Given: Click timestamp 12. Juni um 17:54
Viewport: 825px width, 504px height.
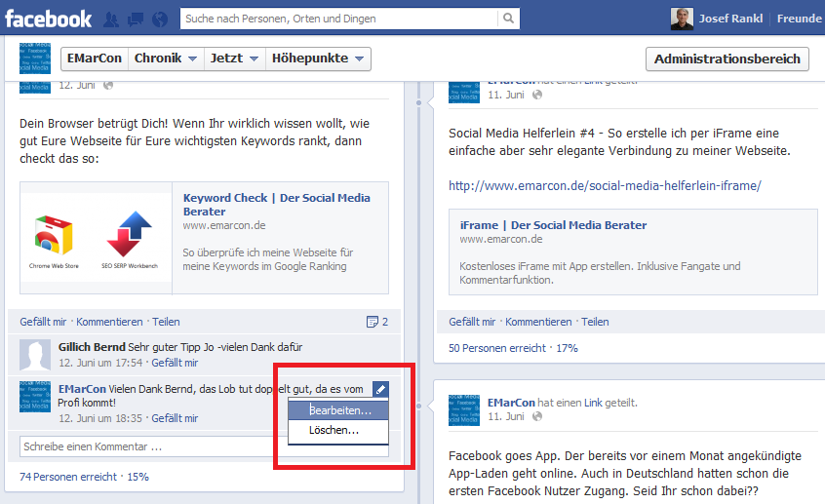Looking at the screenshot, I should pos(100,363).
